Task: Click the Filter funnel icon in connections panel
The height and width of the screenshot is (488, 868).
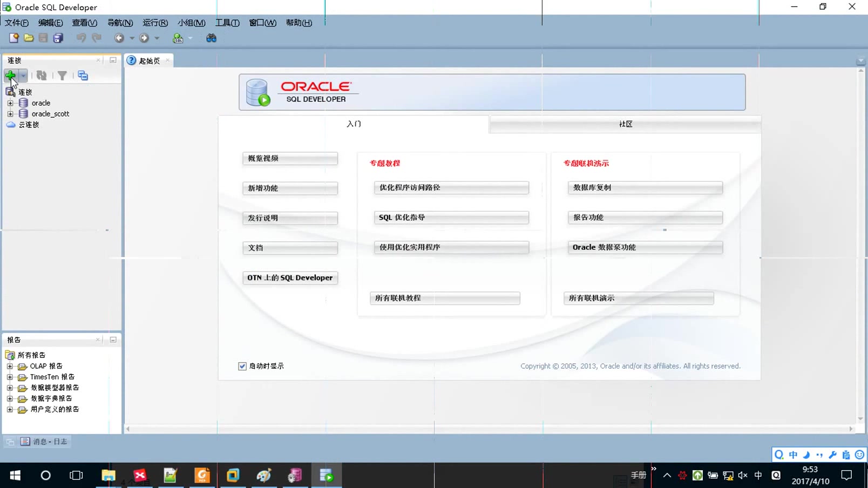Action: click(x=62, y=76)
